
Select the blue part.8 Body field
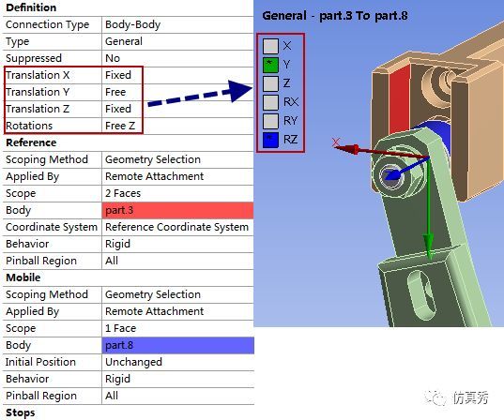point(177,345)
